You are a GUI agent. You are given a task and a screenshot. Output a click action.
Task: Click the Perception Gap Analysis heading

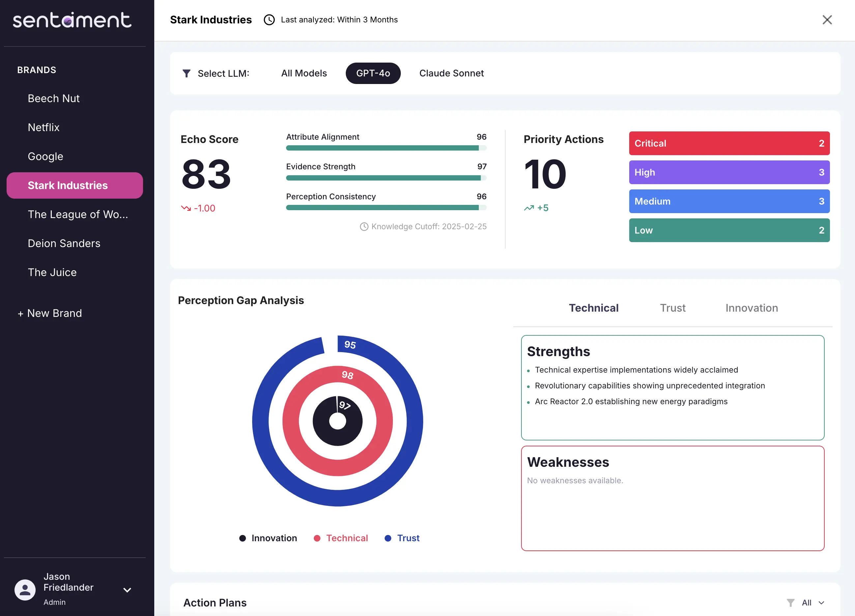[x=241, y=300]
